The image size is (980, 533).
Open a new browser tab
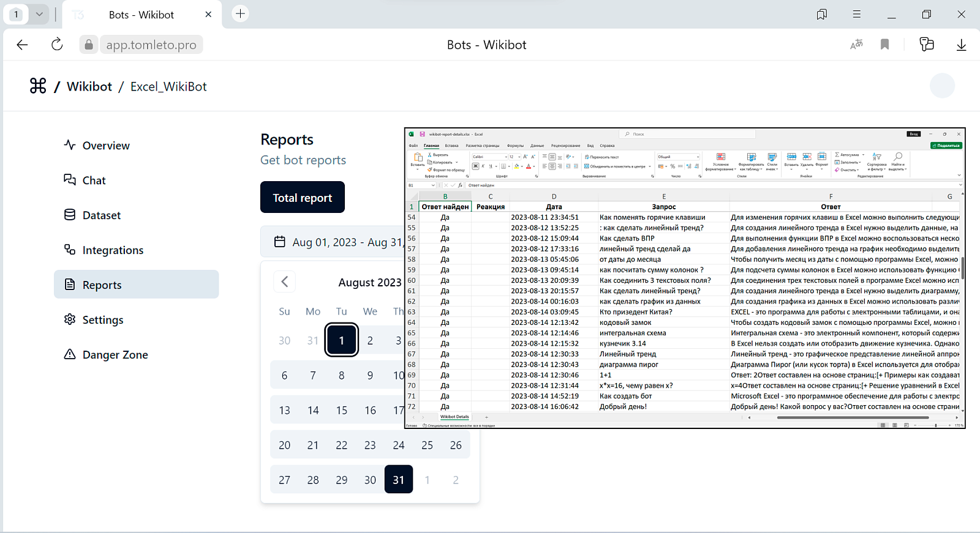tap(241, 13)
